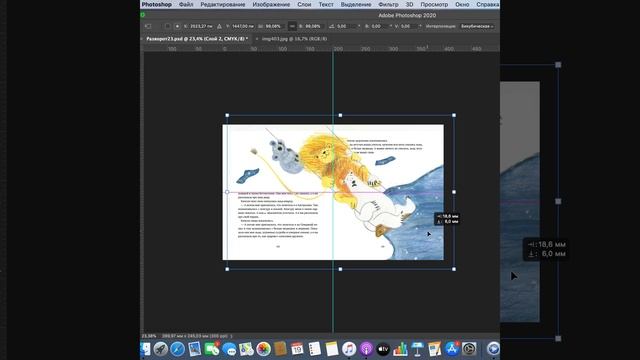Open the Изображение menu
This screenshot has height=360, width=640.
click(271, 4)
